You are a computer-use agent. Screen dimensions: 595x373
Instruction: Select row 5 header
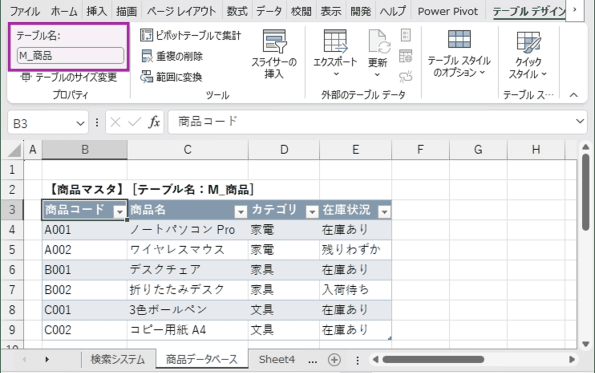click(12, 250)
